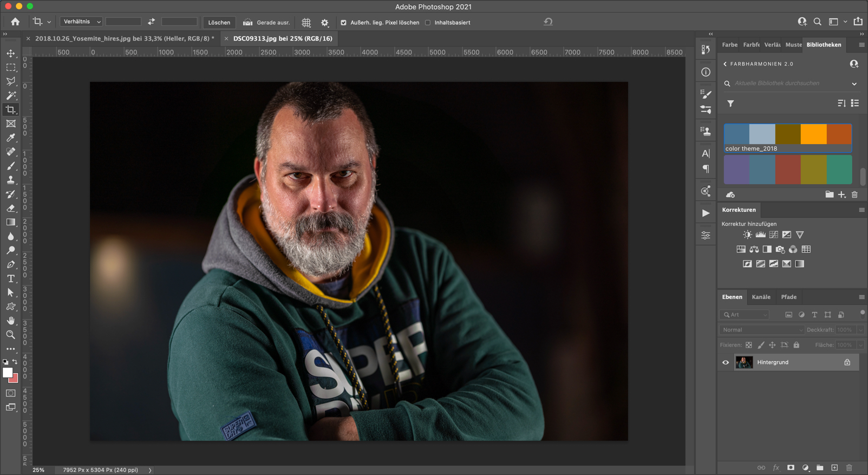The width and height of the screenshot is (868, 475).
Task: Select the Crop tool in toolbar
Action: (11, 109)
